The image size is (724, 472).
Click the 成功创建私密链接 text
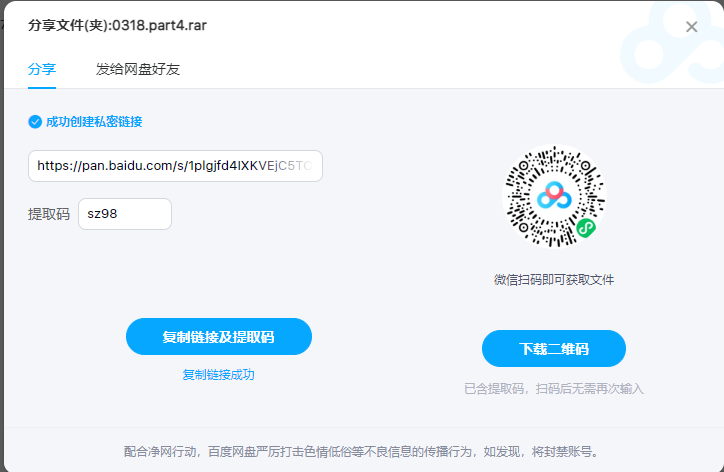coord(94,122)
